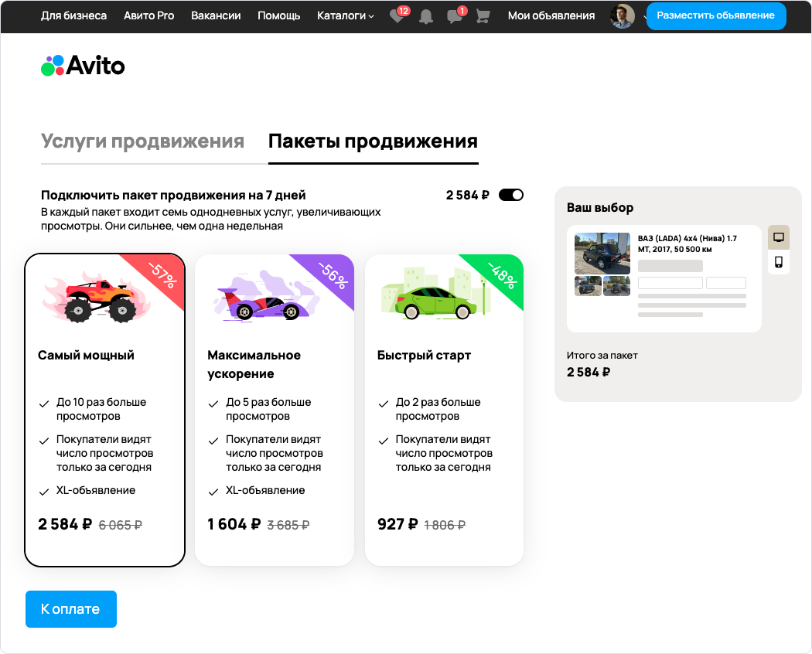Click the 2 584 ₽ price in Самый мощный card
Image resolution: width=812 pixels, height=654 pixels.
65,524
